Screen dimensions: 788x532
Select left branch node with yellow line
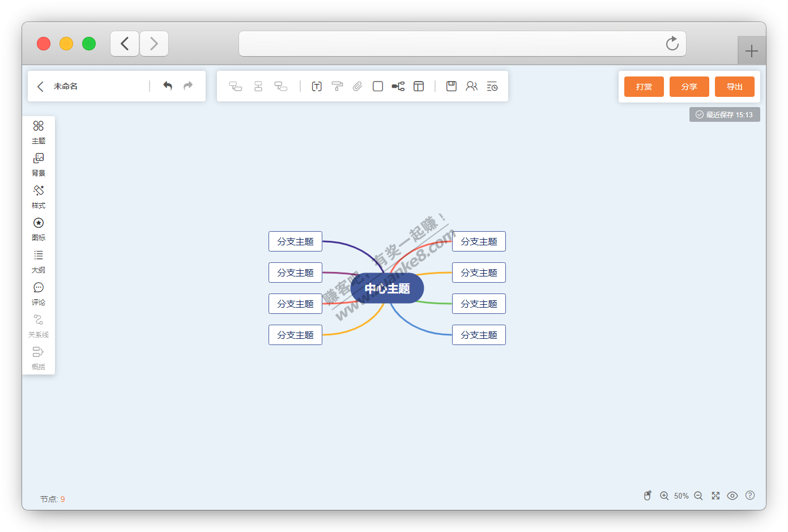pos(295,335)
